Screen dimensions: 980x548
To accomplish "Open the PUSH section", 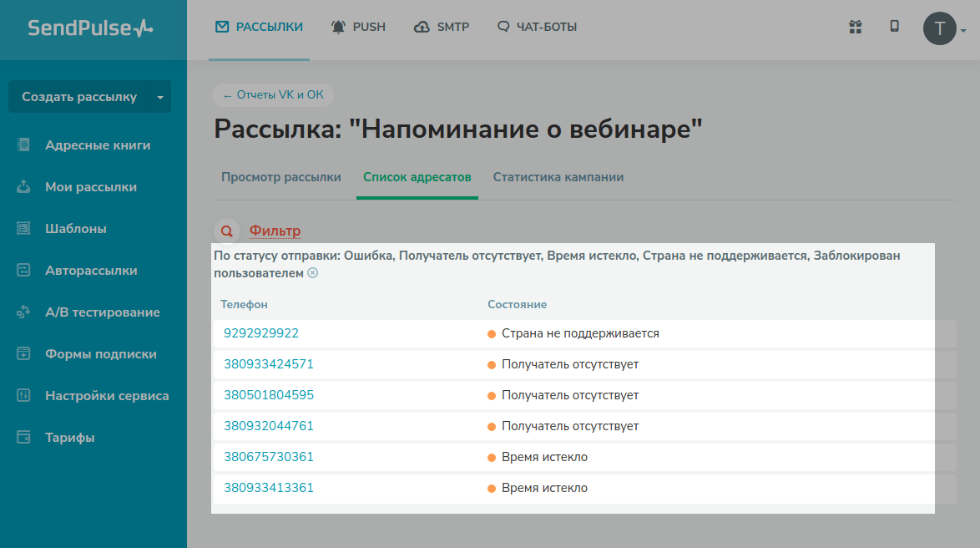I will 358,27.
